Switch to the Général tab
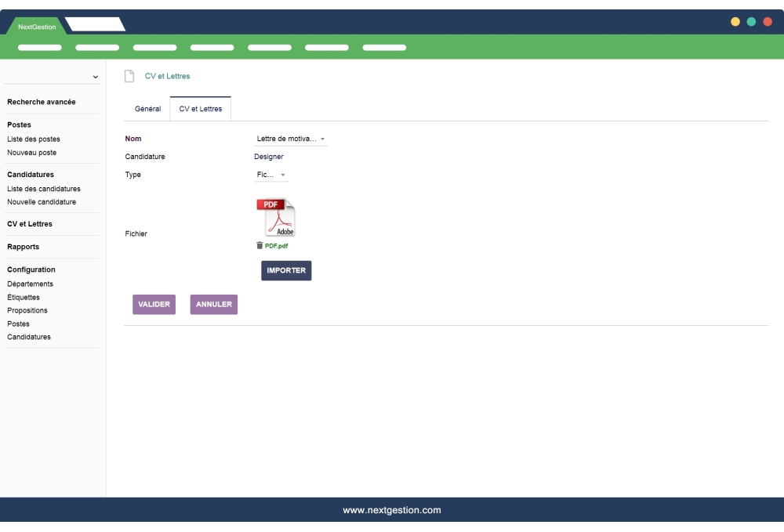 [147, 108]
